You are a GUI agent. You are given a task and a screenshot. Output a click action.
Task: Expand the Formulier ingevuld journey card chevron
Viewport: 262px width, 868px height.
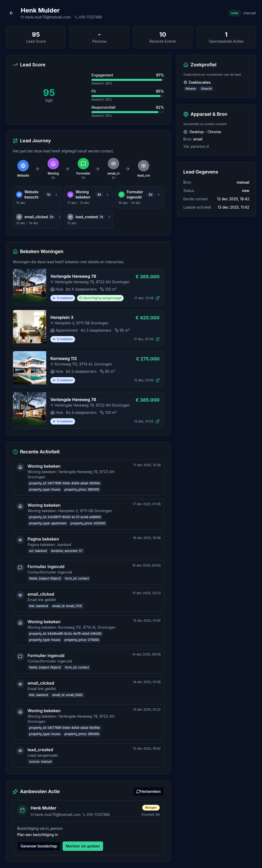(158, 195)
